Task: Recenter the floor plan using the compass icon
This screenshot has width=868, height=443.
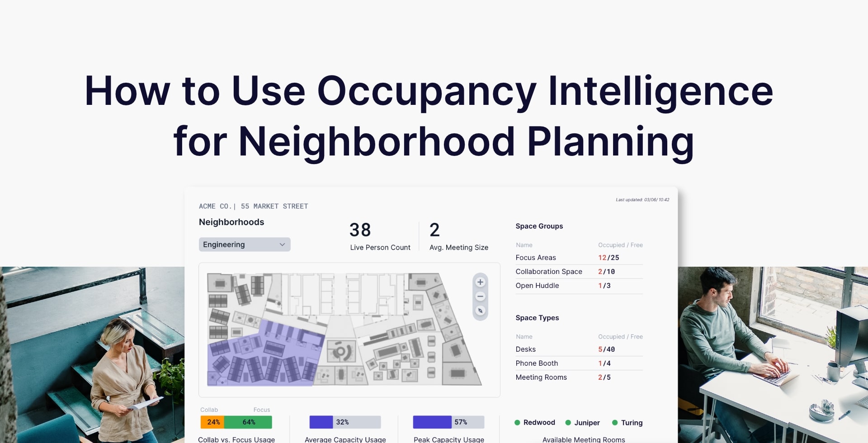Action: (480, 311)
